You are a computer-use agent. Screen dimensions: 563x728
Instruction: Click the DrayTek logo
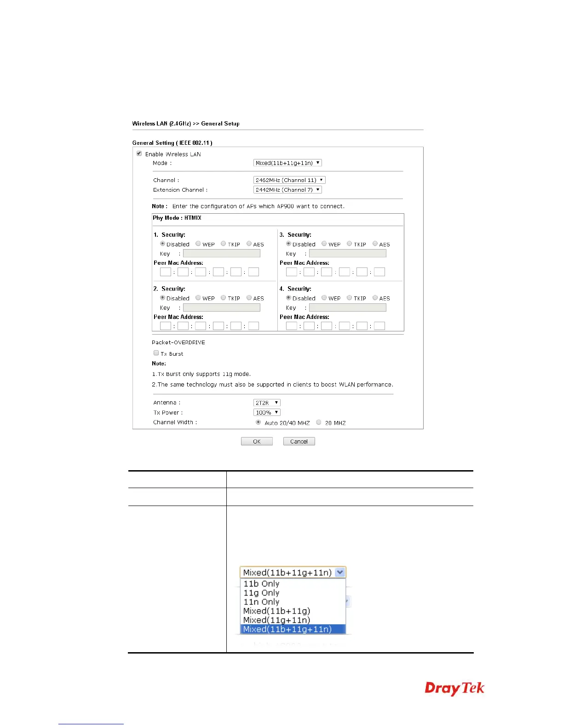tap(454, 688)
